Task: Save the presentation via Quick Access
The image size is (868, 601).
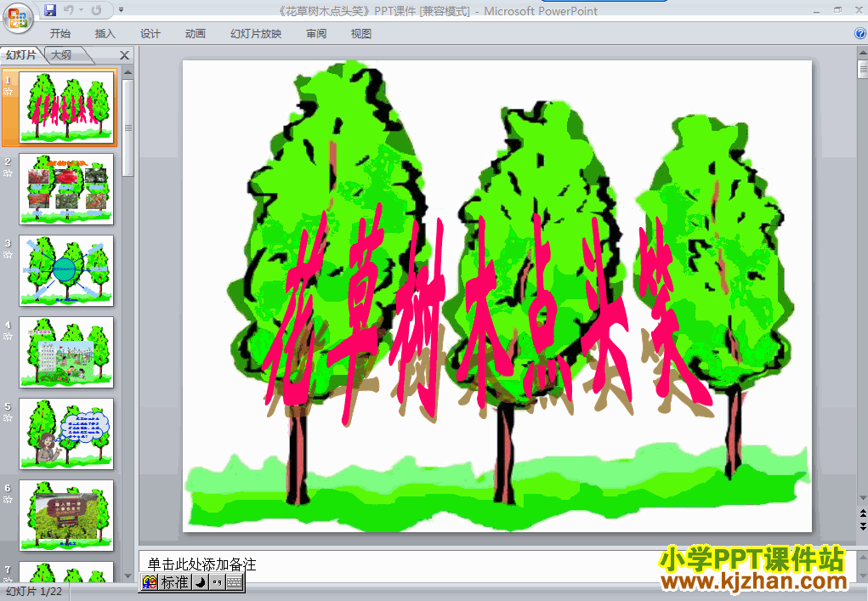Action: point(50,10)
